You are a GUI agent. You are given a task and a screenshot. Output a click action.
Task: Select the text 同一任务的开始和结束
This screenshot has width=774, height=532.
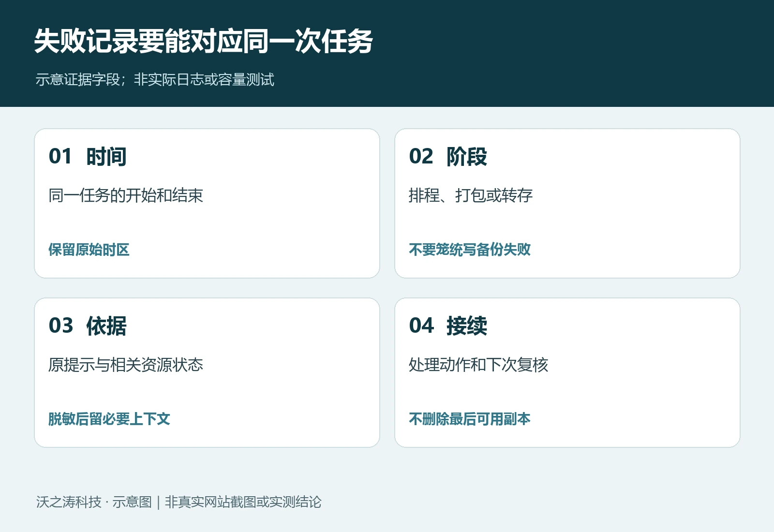tap(126, 195)
